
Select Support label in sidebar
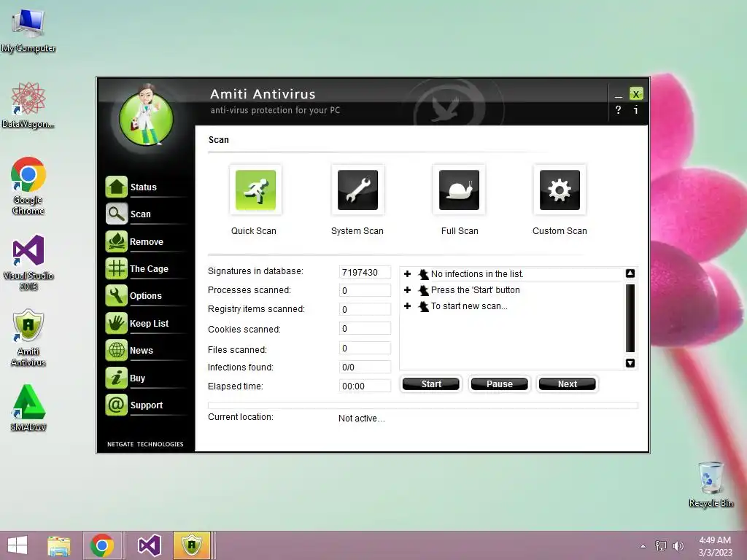147,405
